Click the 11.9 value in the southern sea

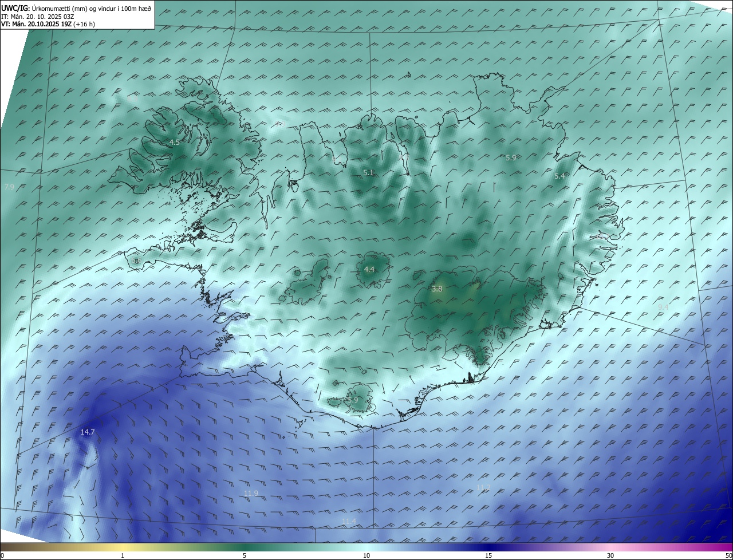pos(251,493)
